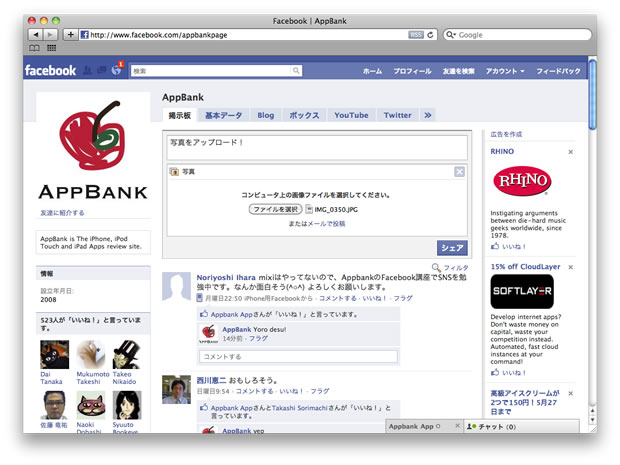Click コメントする under Noriyoshi Ihara's post

[x=337, y=298]
